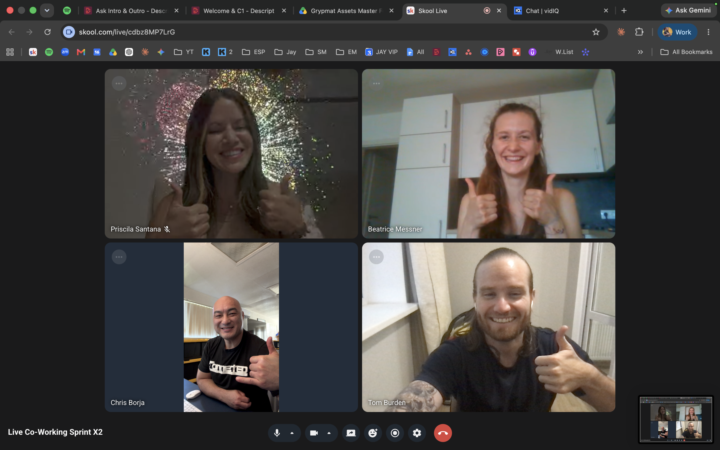Open ESP bookmarks folder
This screenshot has width=720, height=450.
pyautogui.click(x=253, y=52)
